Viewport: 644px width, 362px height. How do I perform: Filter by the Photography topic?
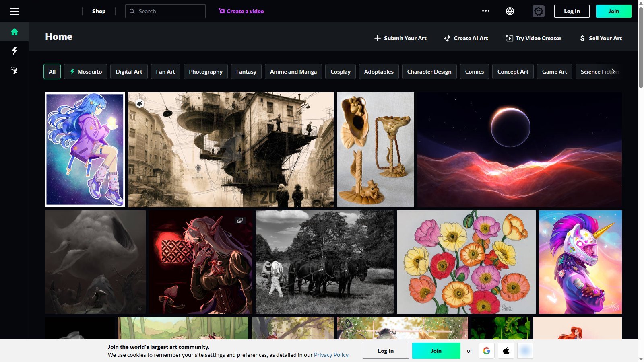(x=206, y=72)
